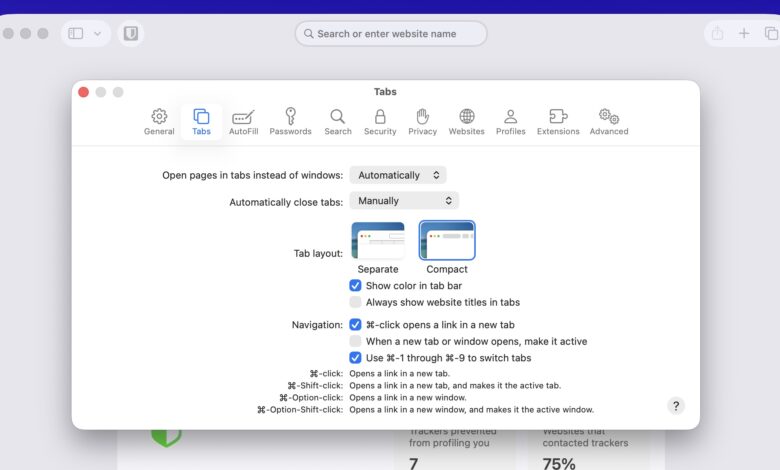
Task: Click the Search or enter website name field
Action: point(391,34)
